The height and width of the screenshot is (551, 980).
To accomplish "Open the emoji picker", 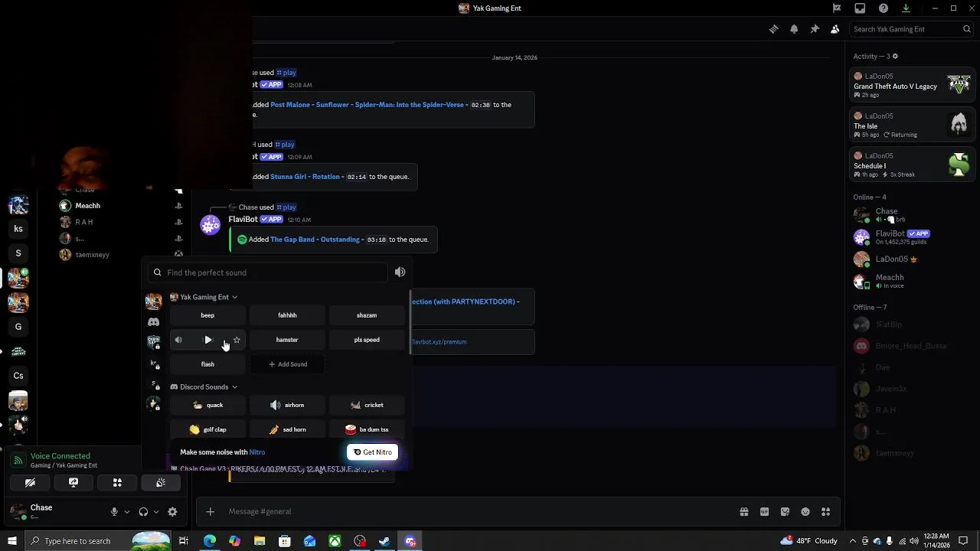I will point(805,512).
